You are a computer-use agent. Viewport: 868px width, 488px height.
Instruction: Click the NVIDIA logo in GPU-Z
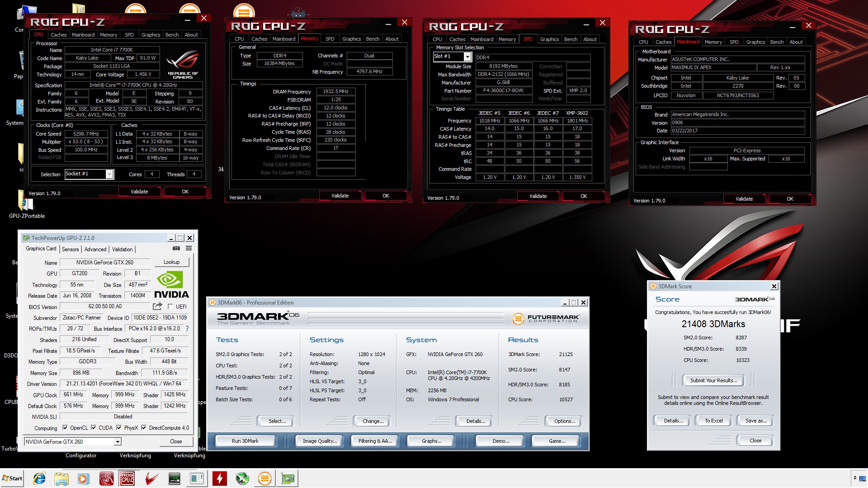click(172, 284)
